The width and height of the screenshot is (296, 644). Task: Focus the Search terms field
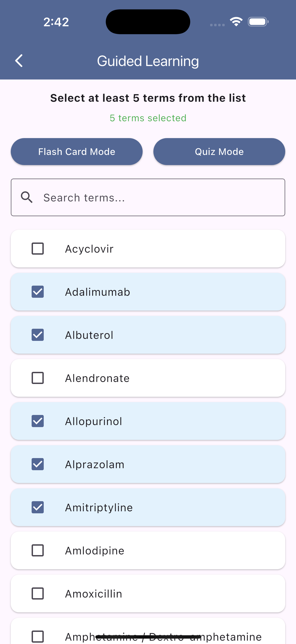148,197
